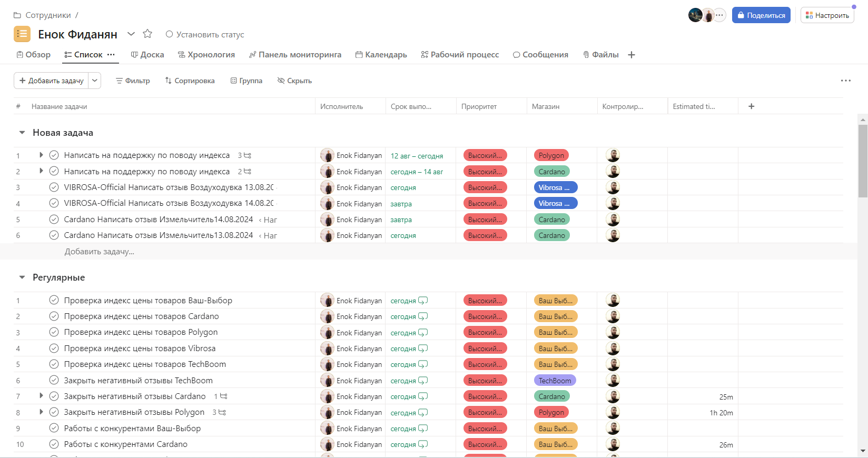868x458 pixels.
Task: Open the Настроить customization panel
Action: [827, 15]
